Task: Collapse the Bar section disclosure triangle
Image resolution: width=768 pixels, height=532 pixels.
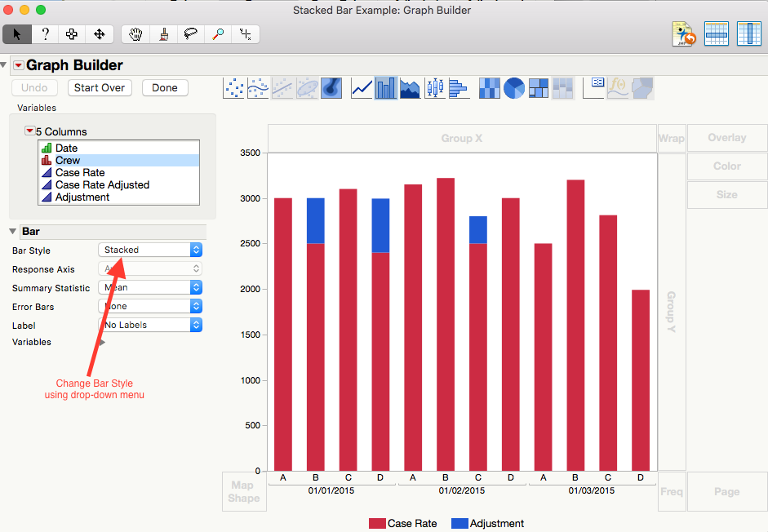Action: [x=13, y=231]
